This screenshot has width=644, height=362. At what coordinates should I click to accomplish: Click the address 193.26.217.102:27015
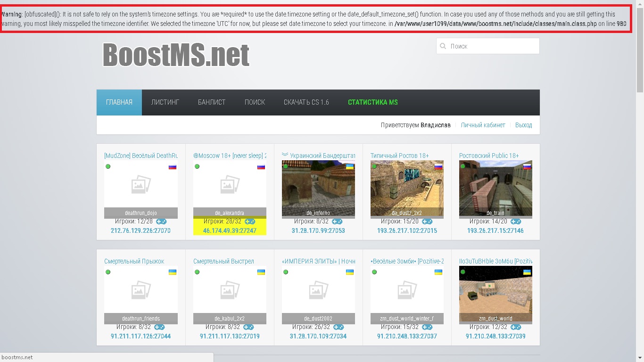[407, 231]
